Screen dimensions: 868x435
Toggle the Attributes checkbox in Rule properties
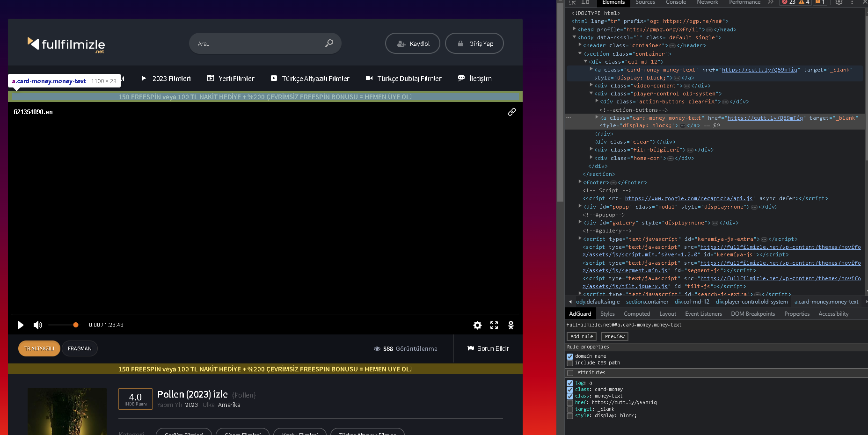click(x=570, y=373)
